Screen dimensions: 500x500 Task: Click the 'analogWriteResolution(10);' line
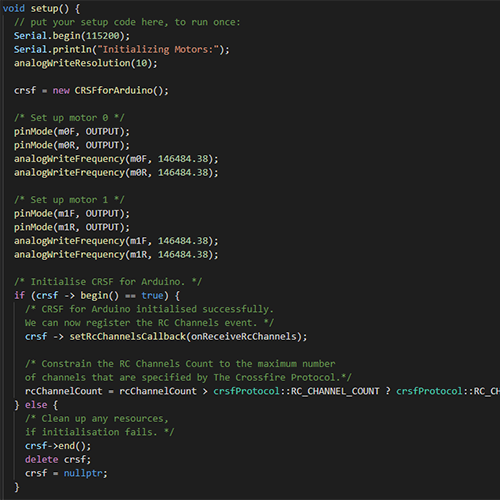86,63
